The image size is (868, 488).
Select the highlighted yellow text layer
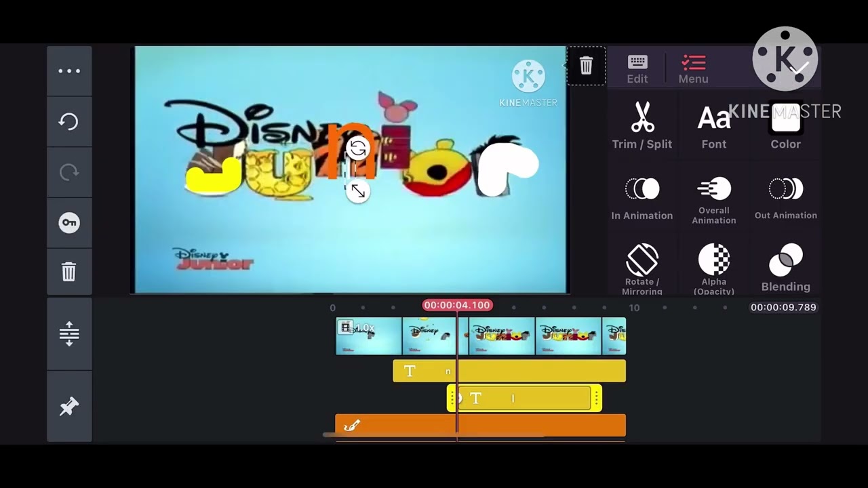524,399
